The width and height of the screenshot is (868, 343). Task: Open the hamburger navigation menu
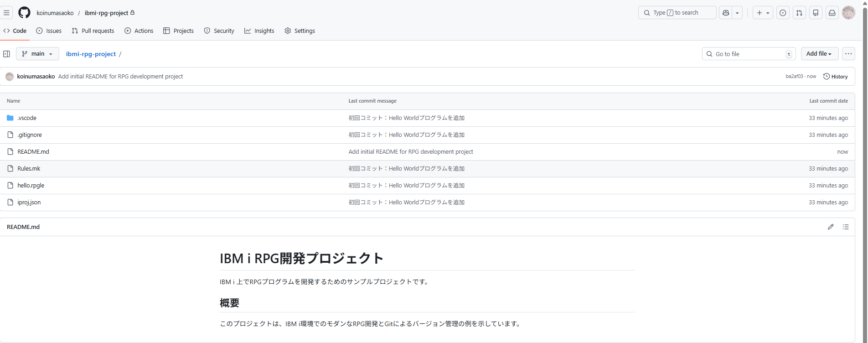tap(6, 13)
